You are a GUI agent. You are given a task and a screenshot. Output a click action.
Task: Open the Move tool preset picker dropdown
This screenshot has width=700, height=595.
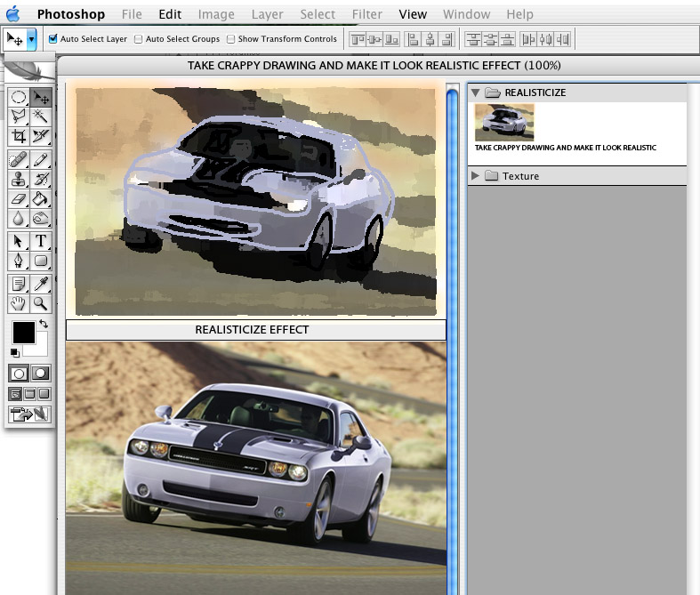coord(31,39)
